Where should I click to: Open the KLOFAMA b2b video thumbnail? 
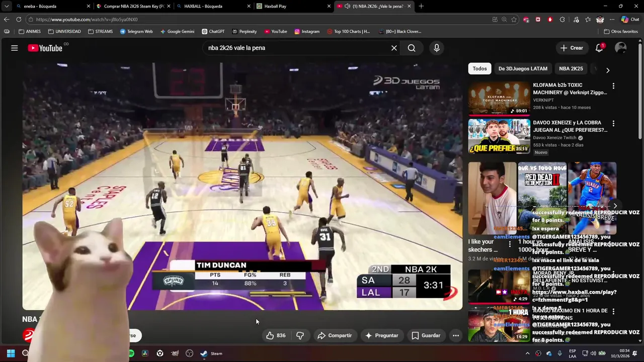click(x=499, y=99)
